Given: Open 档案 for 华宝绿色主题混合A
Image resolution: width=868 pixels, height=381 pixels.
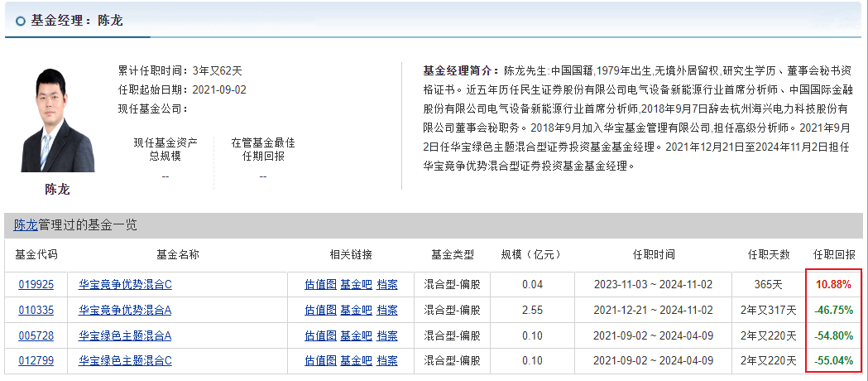Looking at the screenshot, I should pos(386,335).
